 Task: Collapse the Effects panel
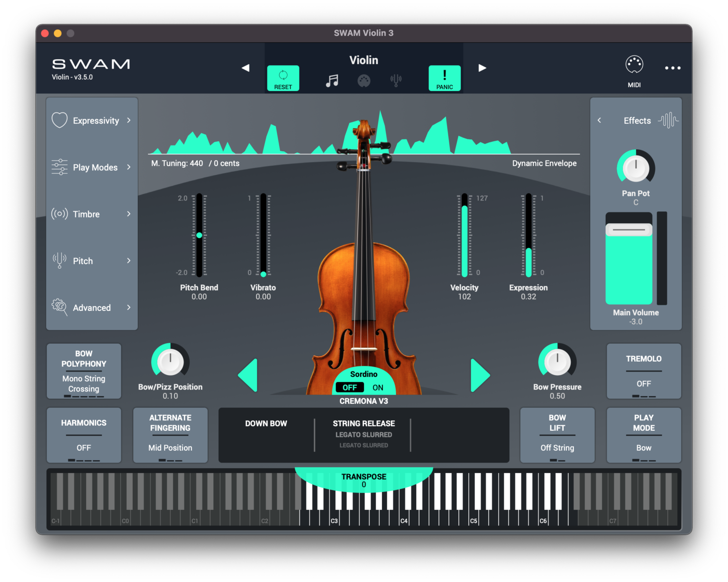point(599,120)
